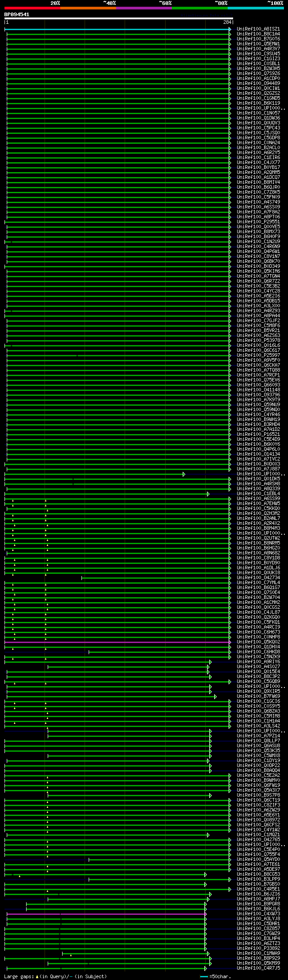
Task: Click the UniRef100_Q2H3M2 entry
Action: (x=258, y=514)
